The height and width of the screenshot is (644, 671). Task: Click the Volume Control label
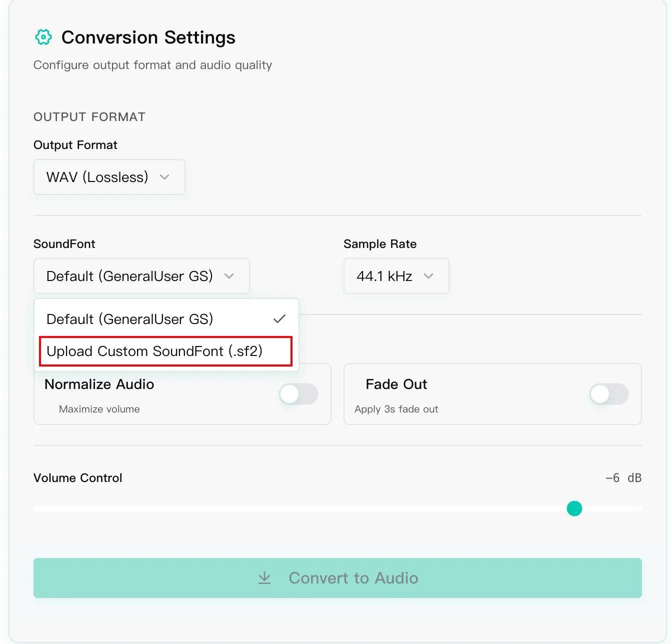tap(78, 478)
